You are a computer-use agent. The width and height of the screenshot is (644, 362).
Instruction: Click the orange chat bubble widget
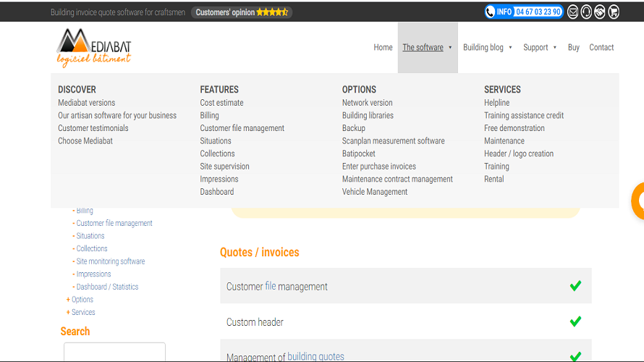(x=637, y=201)
